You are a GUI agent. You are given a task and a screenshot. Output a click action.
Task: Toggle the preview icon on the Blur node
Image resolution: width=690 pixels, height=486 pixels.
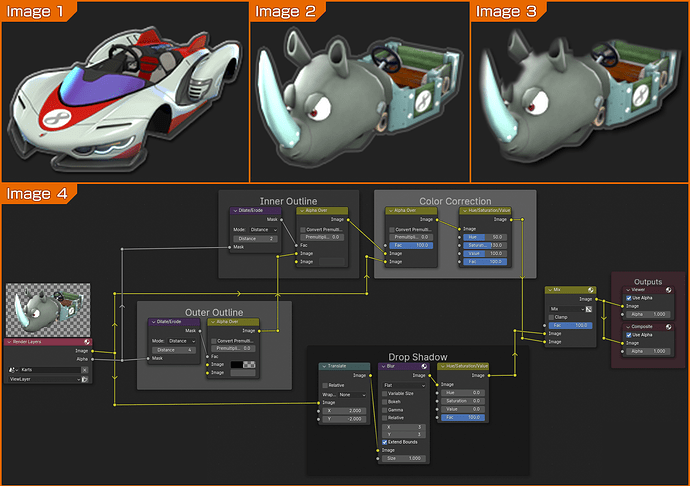click(x=424, y=366)
